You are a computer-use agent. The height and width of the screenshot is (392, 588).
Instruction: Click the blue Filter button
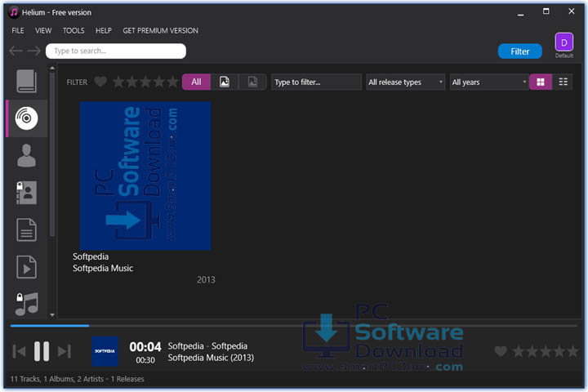click(519, 51)
